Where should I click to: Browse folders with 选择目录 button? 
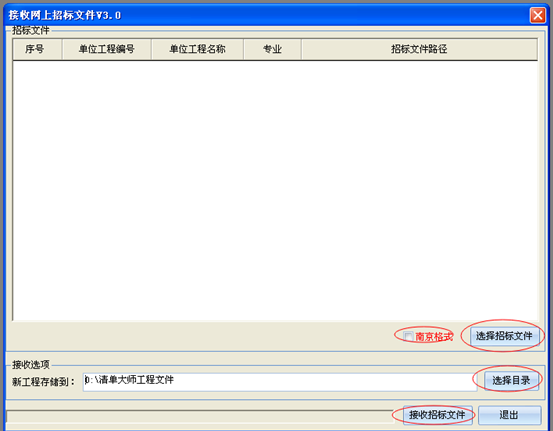coord(511,381)
